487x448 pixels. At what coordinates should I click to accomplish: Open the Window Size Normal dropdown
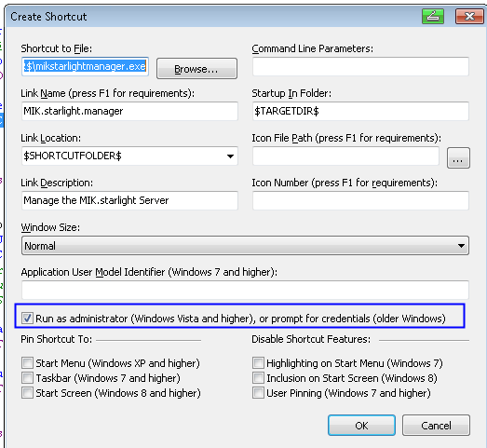tap(245, 246)
